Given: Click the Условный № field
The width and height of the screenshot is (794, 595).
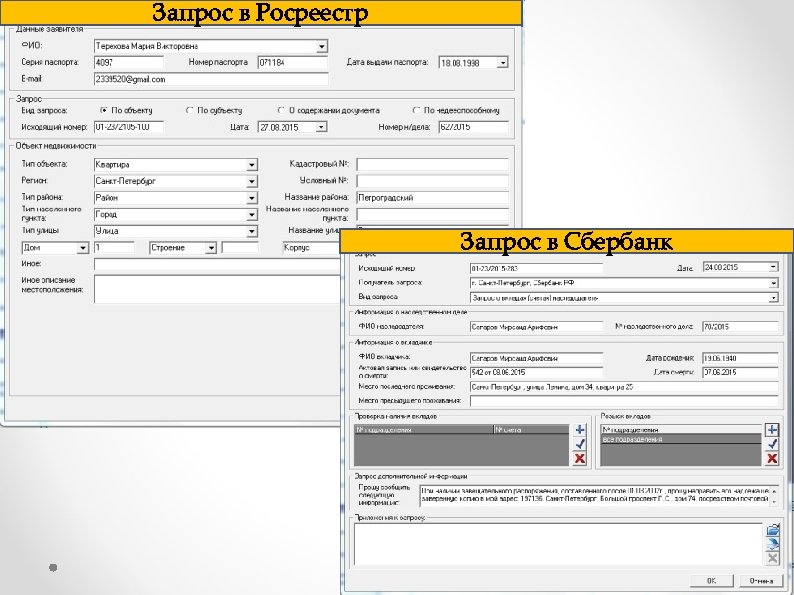Looking at the screenshot, I should pos(432,181).
